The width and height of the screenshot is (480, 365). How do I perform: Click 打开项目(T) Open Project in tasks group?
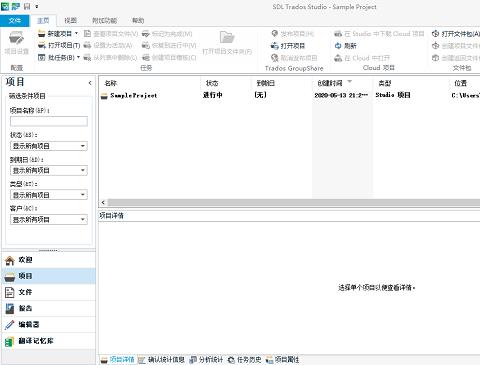coord(59,45)
